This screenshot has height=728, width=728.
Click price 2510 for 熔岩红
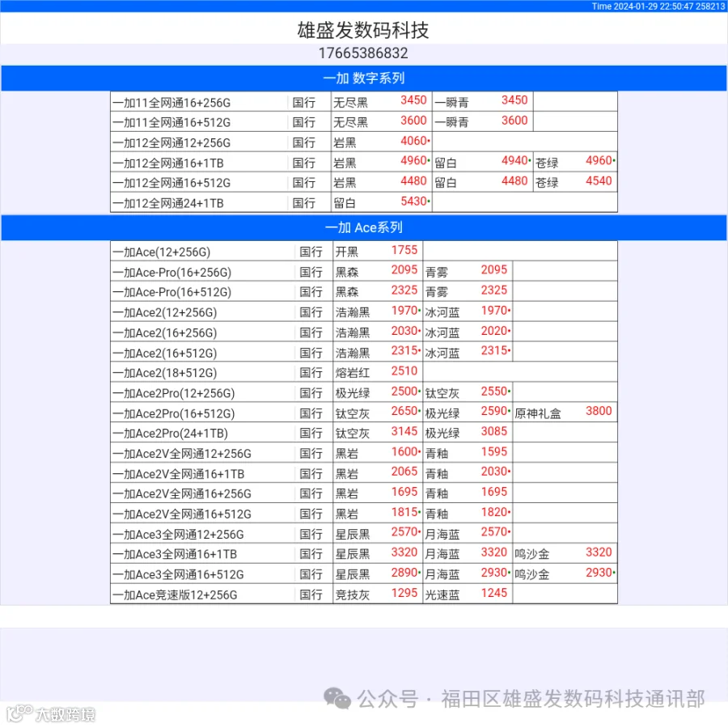click(404, 371)
